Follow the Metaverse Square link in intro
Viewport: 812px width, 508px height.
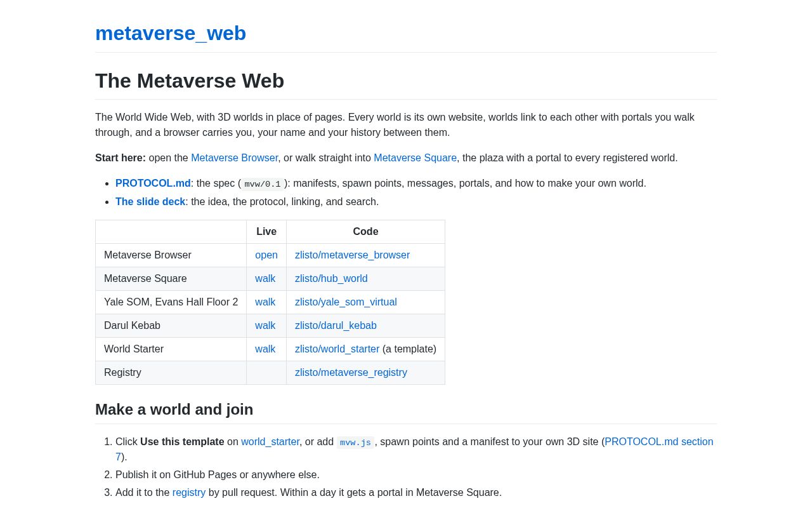click(415, 157)
